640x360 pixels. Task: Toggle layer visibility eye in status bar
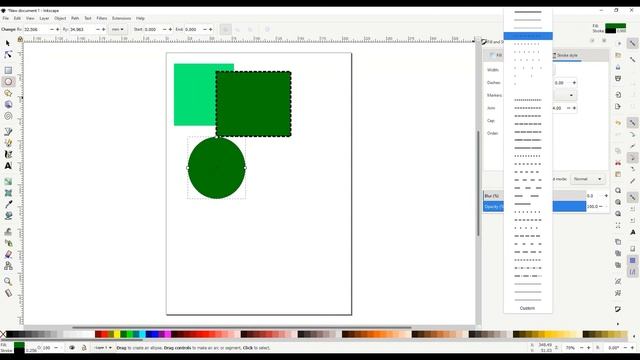point(72,348)
